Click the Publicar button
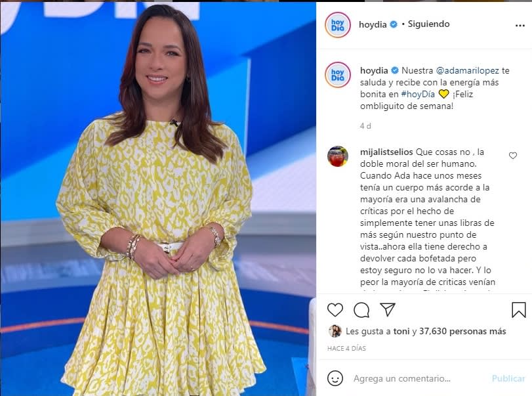 [508, 378]
